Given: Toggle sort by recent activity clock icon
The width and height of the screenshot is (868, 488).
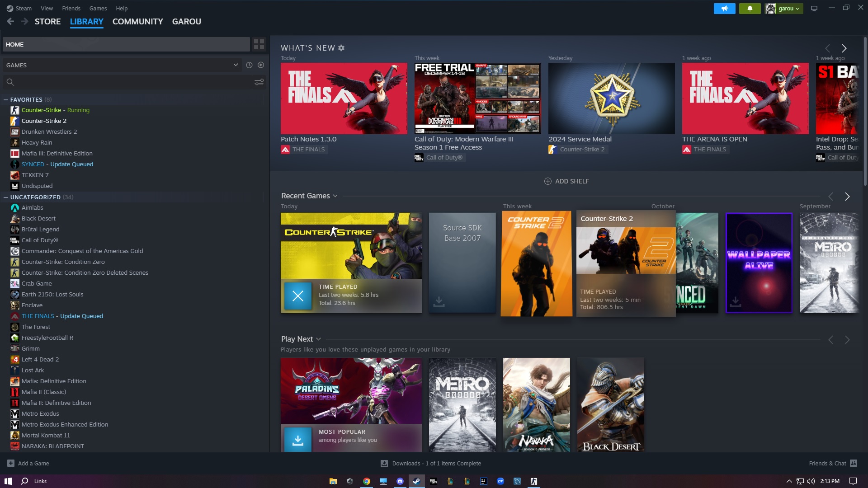Looking at the screenshot, I should coord(249,65).
